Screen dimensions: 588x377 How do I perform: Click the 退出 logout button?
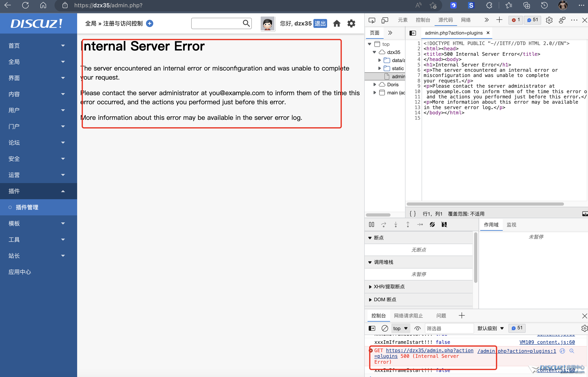pyautogui.click(x=320, y=23)
